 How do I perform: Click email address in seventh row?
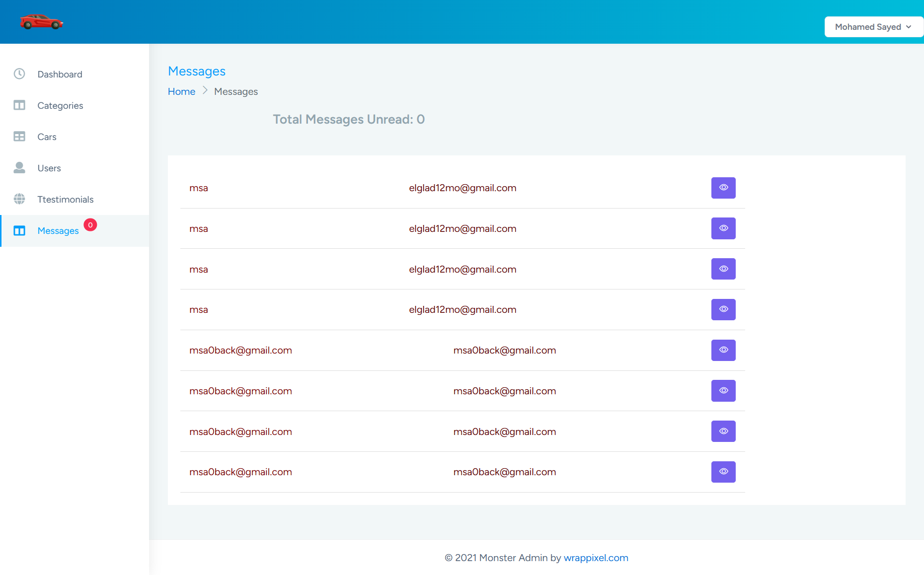pyautogui.click(x=505, y=432)
